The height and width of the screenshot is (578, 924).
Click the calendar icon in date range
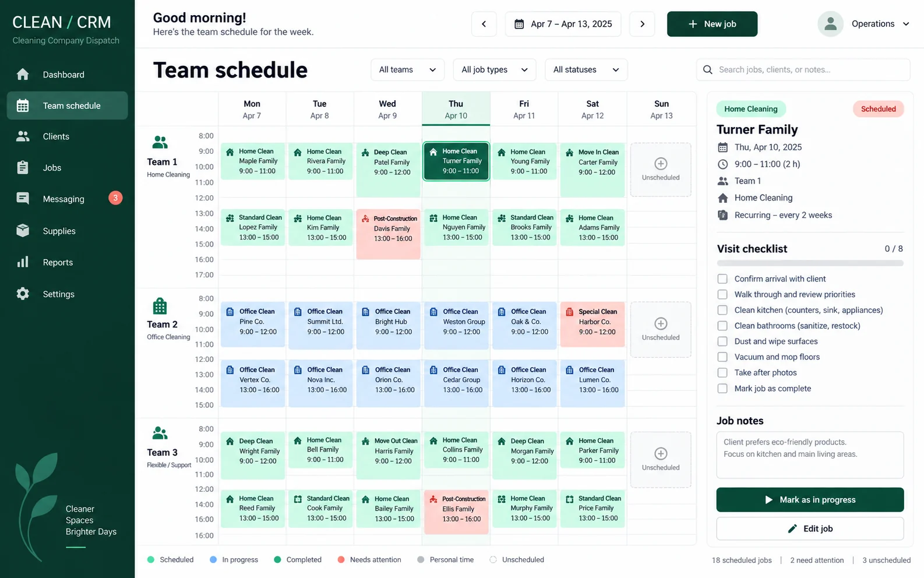pyautogui.click(x=519, y=24)
